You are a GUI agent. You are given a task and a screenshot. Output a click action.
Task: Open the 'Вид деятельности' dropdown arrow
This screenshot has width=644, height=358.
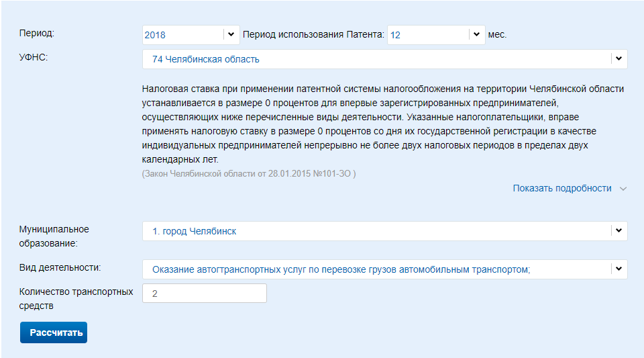click(x=619, y=269)
